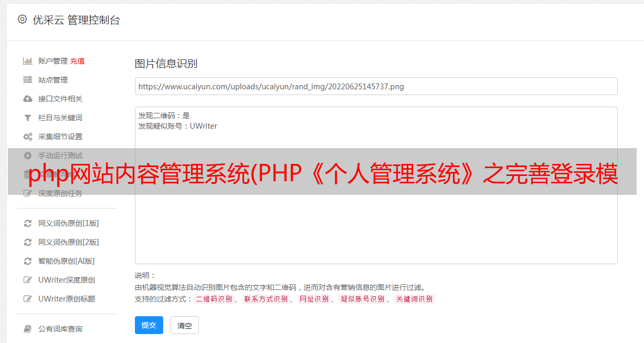644x343 pixels.
Task: Open 同义词伪原创[2版] menu item
Action: coord(68,242)
